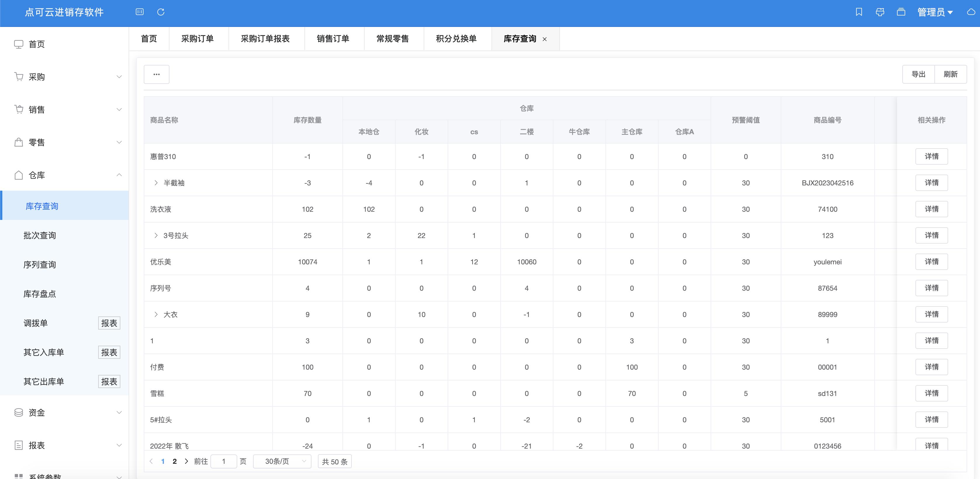Go to page 2 of the inventory list

point(175,461)
